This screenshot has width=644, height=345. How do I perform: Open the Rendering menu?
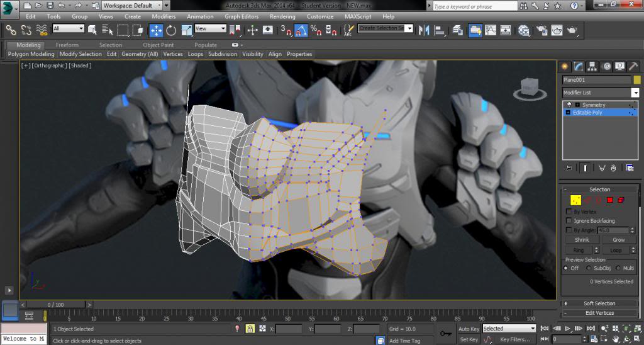[282, 16]
